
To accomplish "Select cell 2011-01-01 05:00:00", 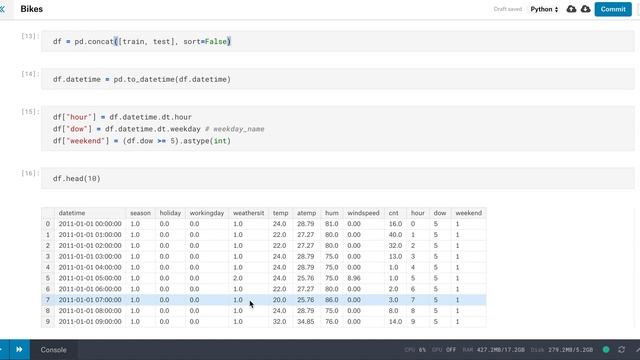I will (90, 278).
